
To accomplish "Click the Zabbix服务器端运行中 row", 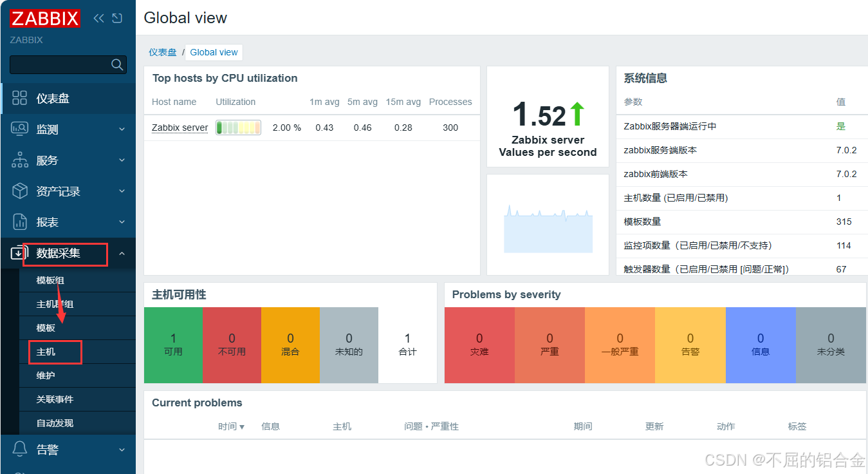I will click(x=741, y=126).
